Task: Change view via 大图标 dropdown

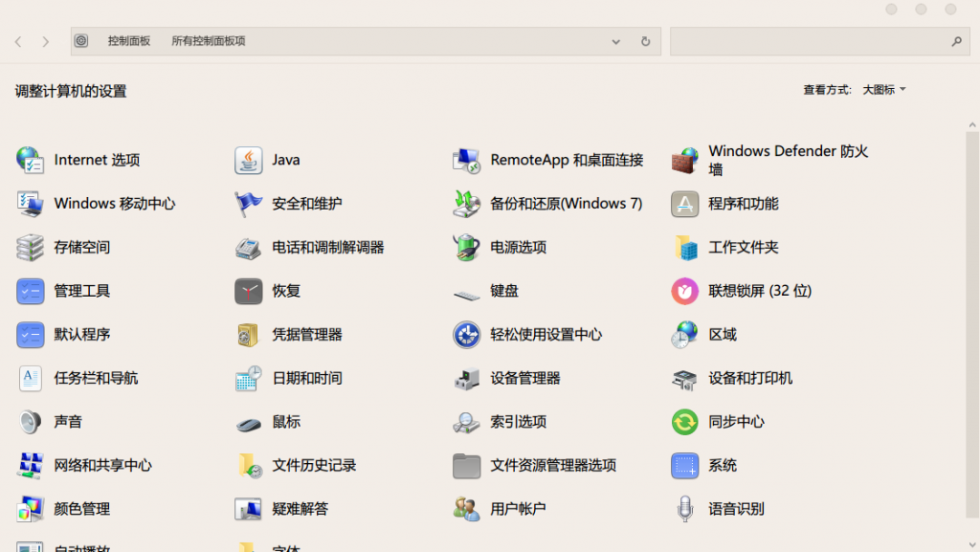Action: [x=883, y=90]
